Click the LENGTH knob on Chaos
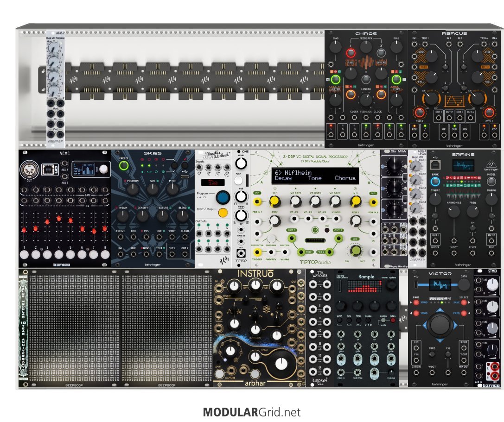This screenshot has width=504, height=422. pyautogui.click(x=366, y=100)
